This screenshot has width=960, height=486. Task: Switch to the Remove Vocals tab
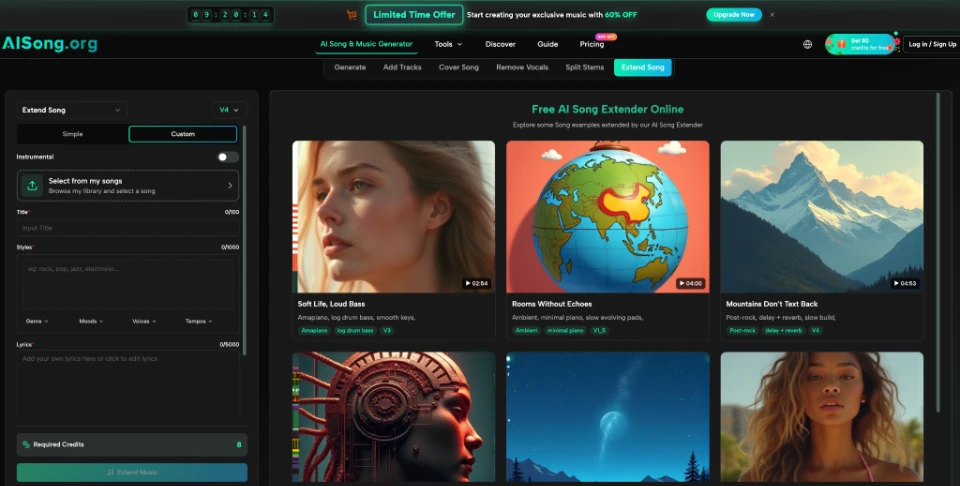(x=522, y=67)
